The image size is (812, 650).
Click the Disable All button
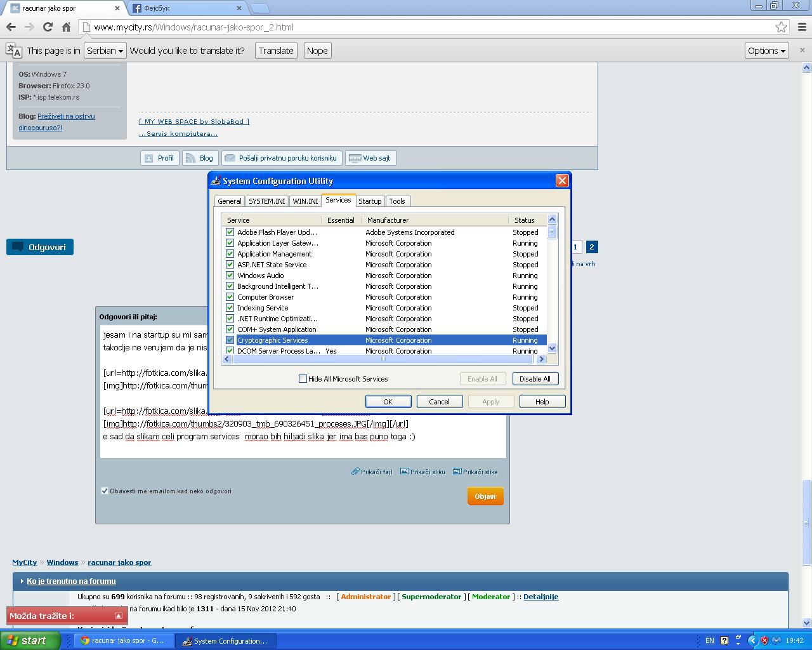click(535, 379)
